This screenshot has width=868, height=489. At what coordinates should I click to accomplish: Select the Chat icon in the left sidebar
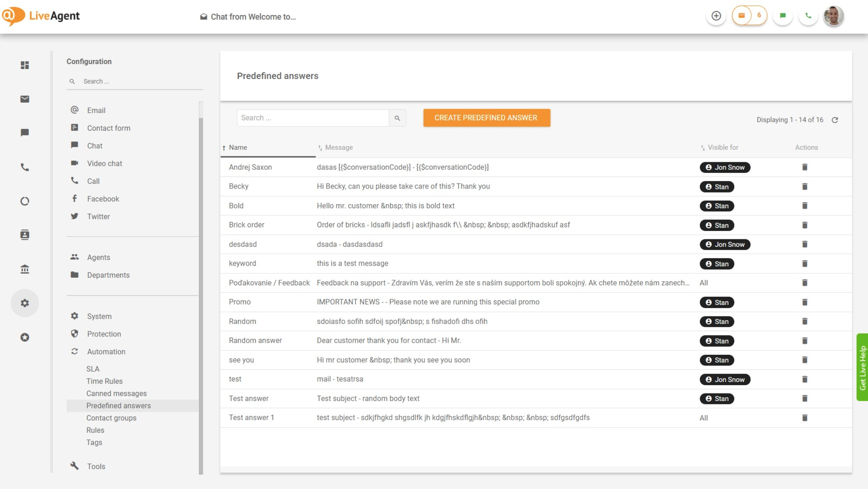[25, 133]
